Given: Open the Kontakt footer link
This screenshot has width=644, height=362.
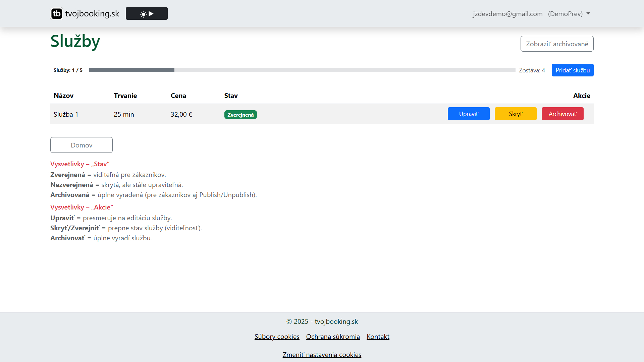Looking at the screenshot, I should click(x=378, y=337).
